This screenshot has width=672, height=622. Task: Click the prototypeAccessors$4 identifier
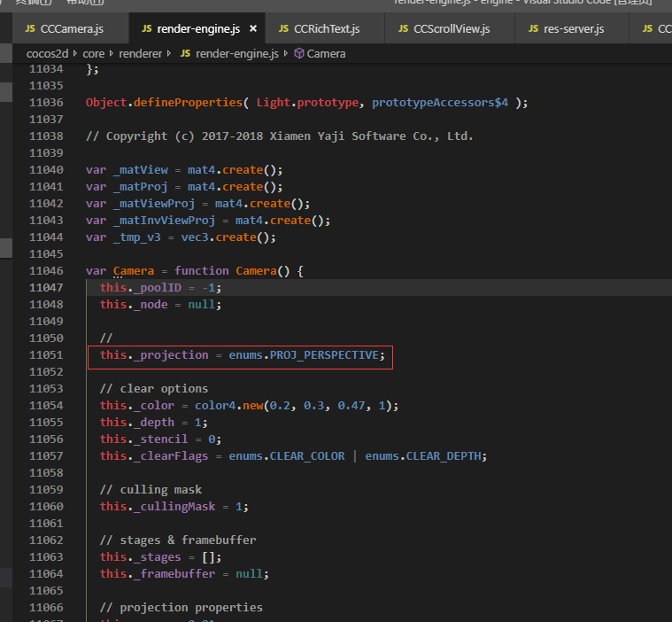click(x=439, y=103)
